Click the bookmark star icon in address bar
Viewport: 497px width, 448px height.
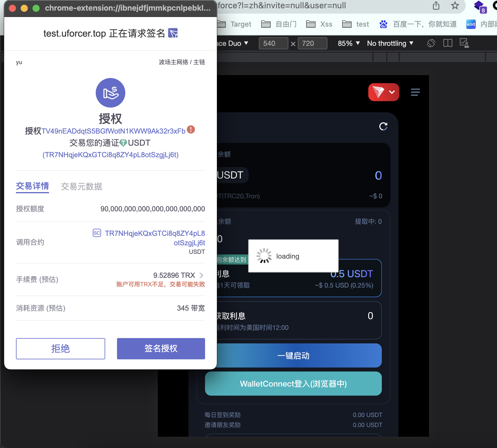(x=455, y=6)
